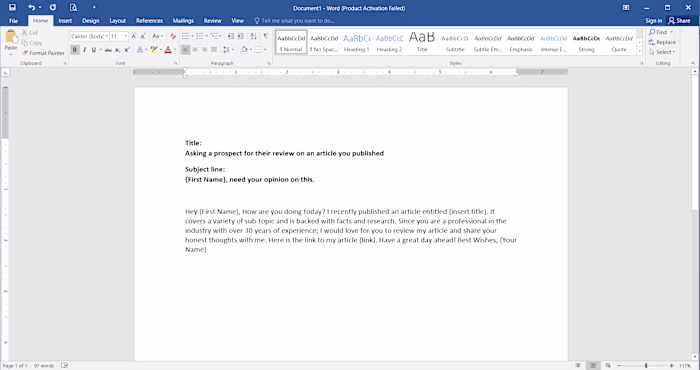
Task: Open the Shading color dropdown
Action: pyautogui.click(x=251, y=50)
